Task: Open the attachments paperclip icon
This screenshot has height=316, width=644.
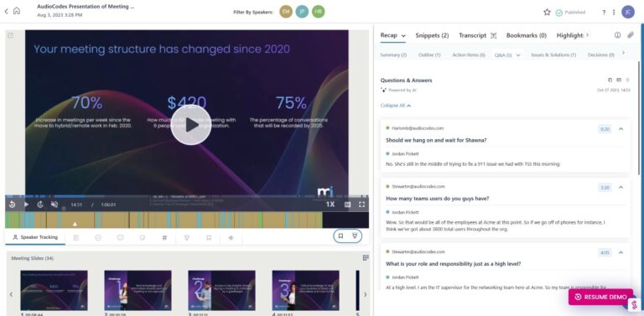Action: (x=631, y=35)
